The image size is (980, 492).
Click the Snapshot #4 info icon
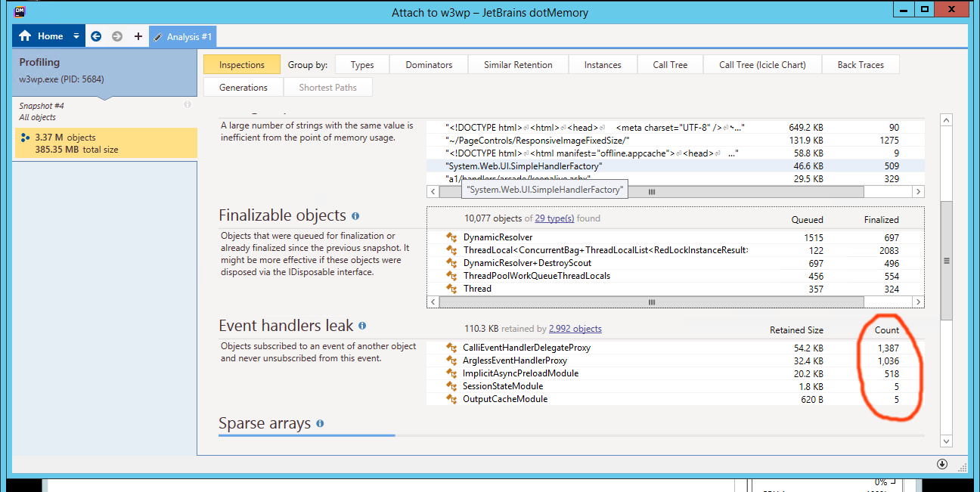pyautogui.click(x=188, y=105)
